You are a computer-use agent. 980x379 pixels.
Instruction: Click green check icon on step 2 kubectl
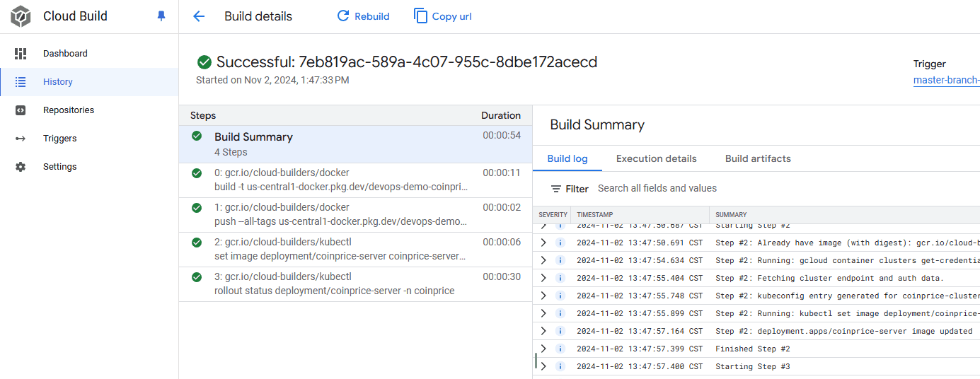point(197,242)
